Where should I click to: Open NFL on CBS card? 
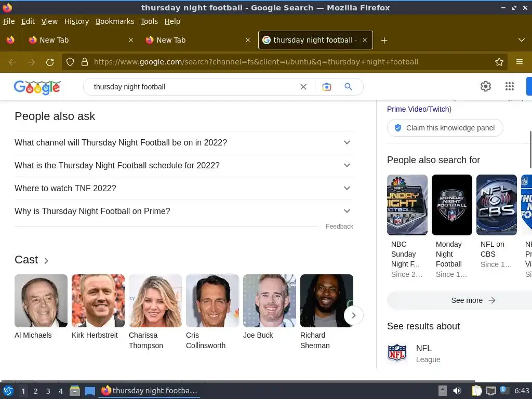tap(496, 222)
